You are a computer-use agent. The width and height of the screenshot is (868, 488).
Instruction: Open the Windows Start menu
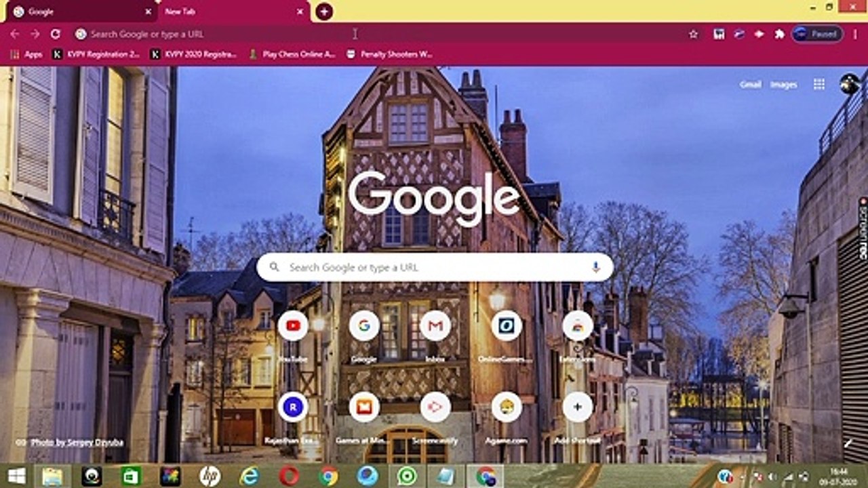coord(16,476)
